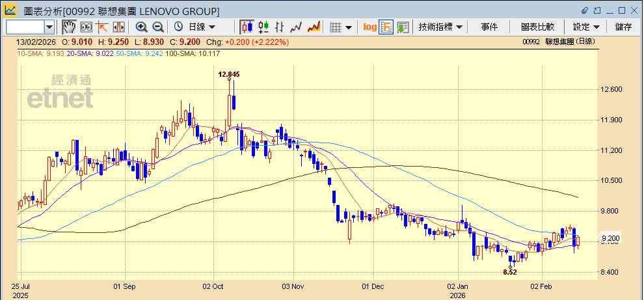Click the H: 9.250 high price value
This screenshot has width=644, height=300.
tap(113, 42)
